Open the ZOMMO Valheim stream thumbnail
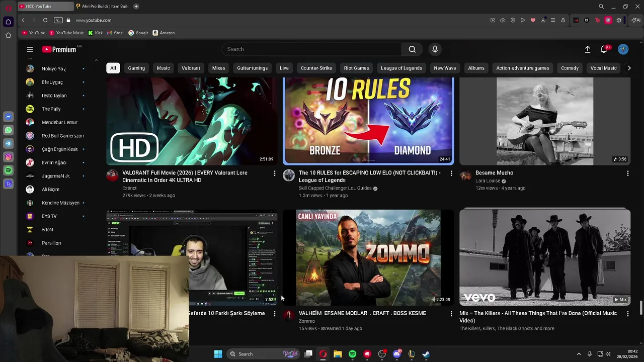The width and height of the screenshot is (644, 362). pos(368,257)
